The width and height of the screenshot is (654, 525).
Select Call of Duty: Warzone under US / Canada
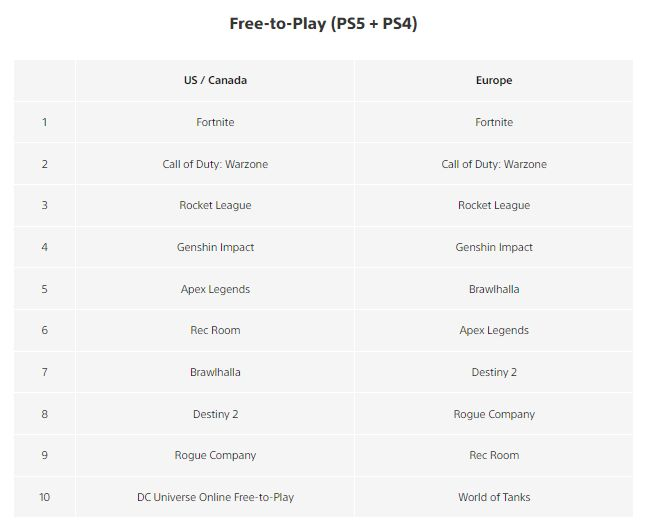215,164
